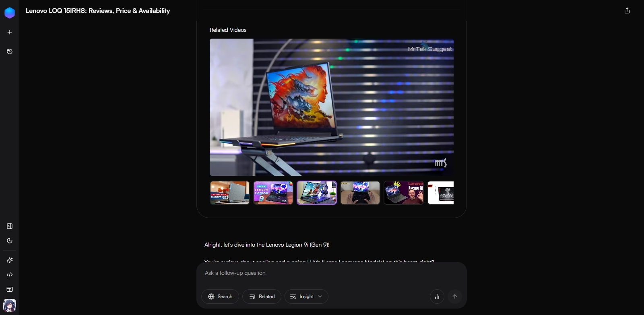Open the user avatar profile
The height and width of the screenshot is (315, 644).
coord(10,305)
